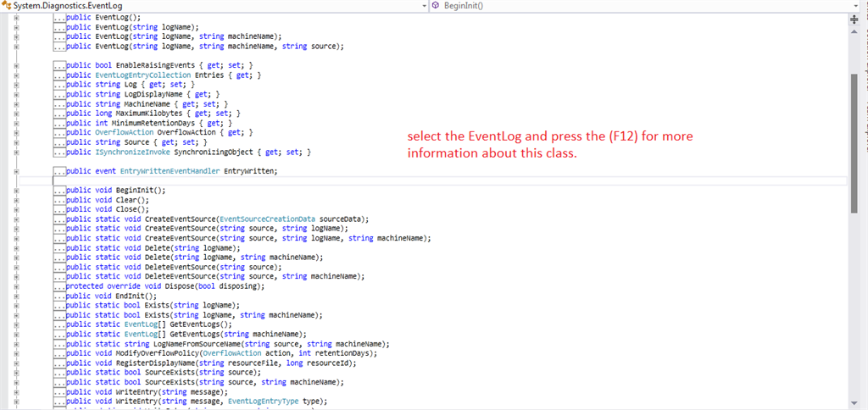Screen dimensions: 868x410
Task: Click SynchronizingObject property name
Action: click(x=213, y=152)
